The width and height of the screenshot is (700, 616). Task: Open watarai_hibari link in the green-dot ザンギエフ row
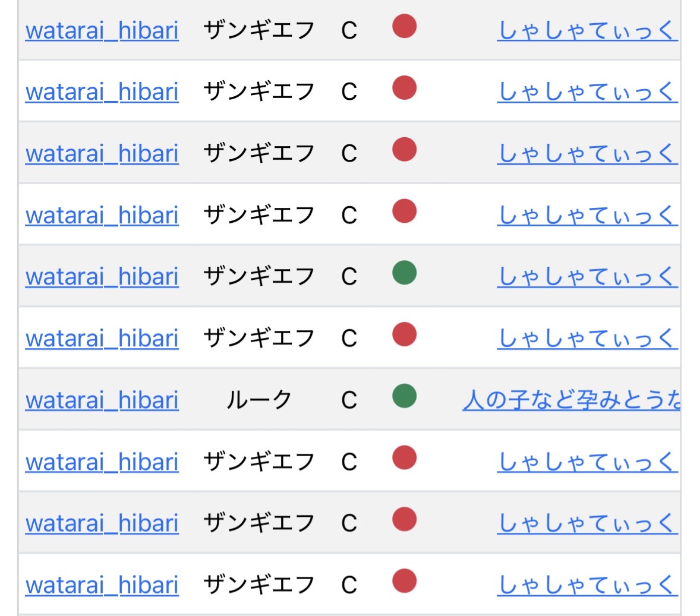tap(102, 277)
